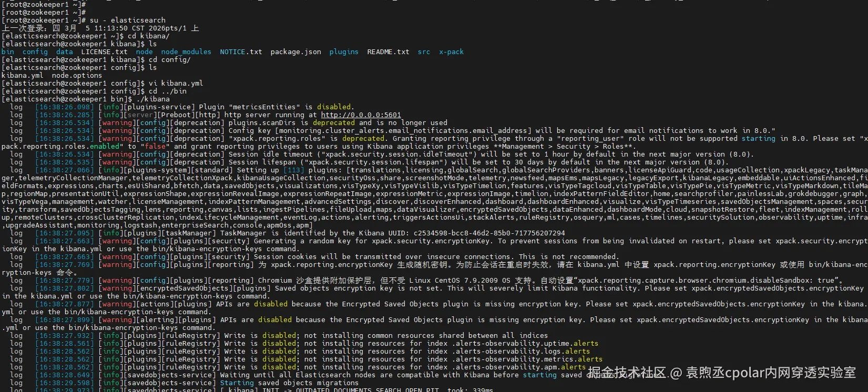Select node_modules directory in the ls listing
868x392 pixels.
(186, 51)
